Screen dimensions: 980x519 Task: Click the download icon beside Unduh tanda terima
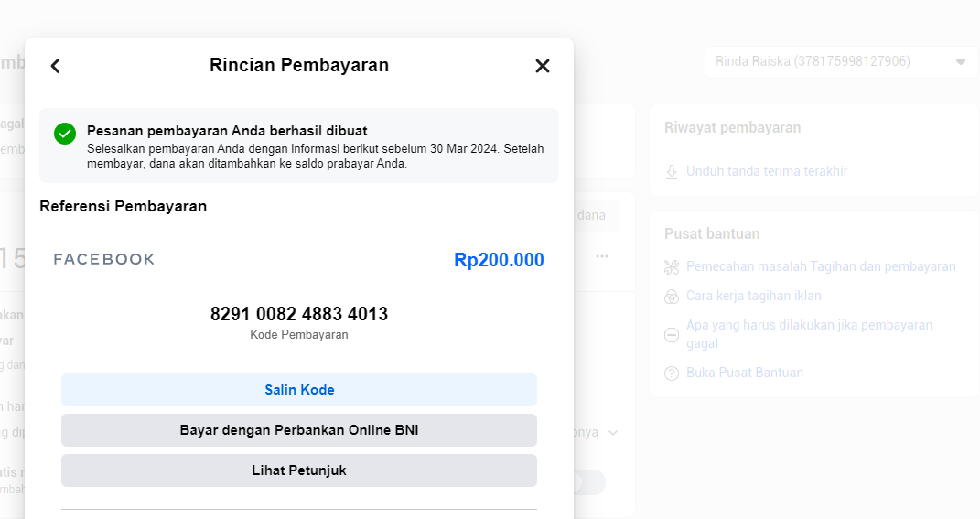coord(672,172)
